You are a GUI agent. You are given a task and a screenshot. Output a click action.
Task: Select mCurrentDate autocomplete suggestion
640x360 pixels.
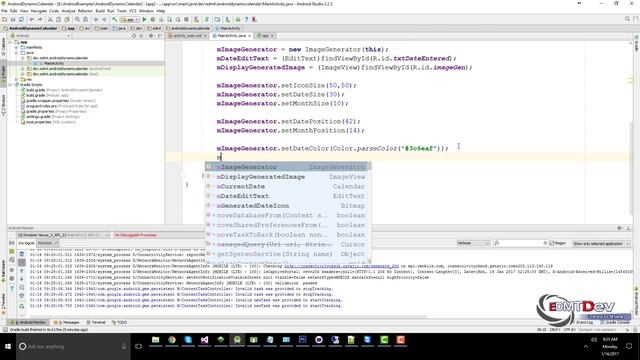click(x=287, y=187)
